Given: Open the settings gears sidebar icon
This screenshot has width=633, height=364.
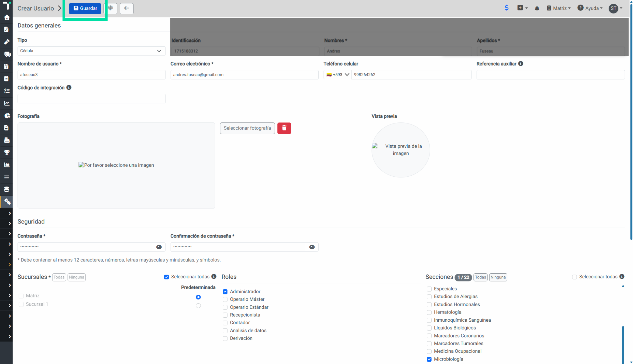Looking at the screenshot, I should click(7, 202).
